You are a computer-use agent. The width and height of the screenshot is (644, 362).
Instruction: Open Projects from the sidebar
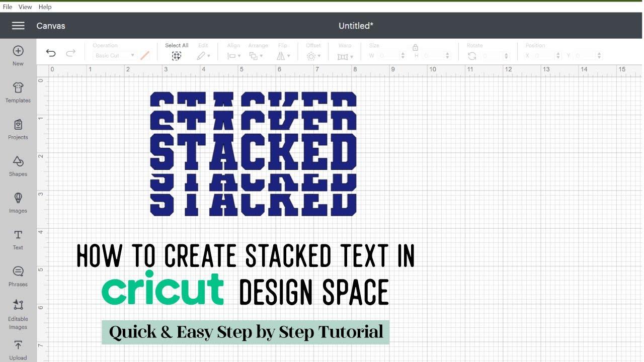[x=18, y=129]
